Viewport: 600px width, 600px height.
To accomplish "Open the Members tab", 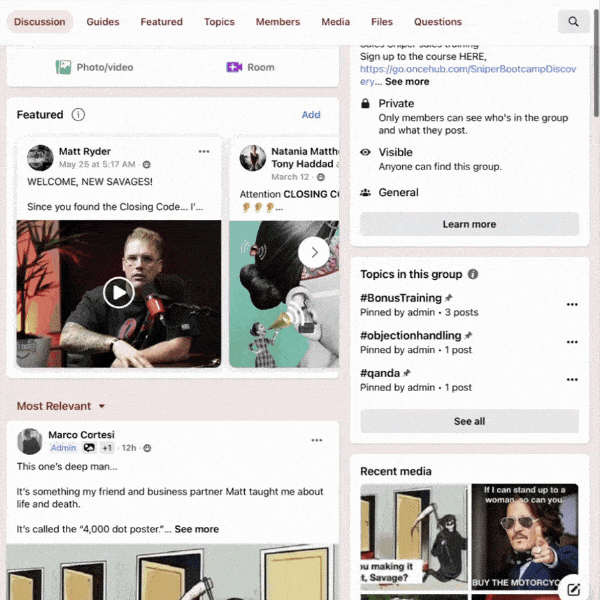I will point(277,22).
